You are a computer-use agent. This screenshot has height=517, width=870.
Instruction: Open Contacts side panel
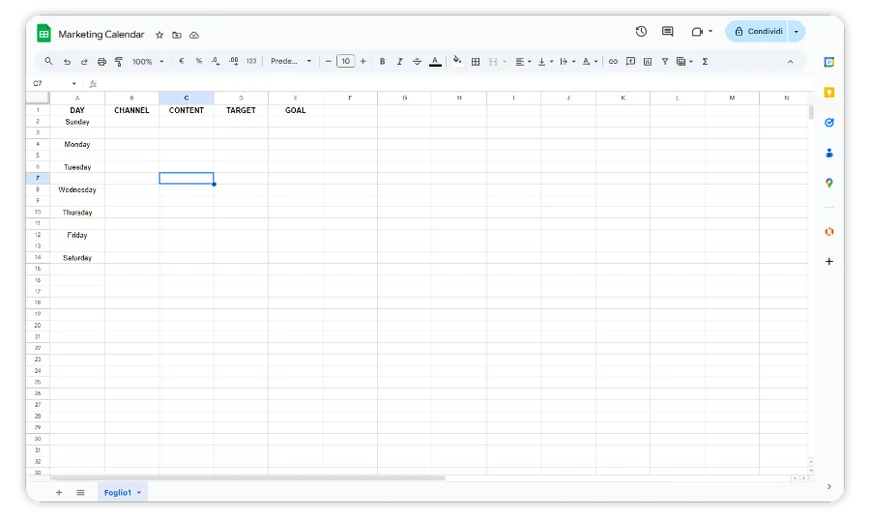point(829,153)
